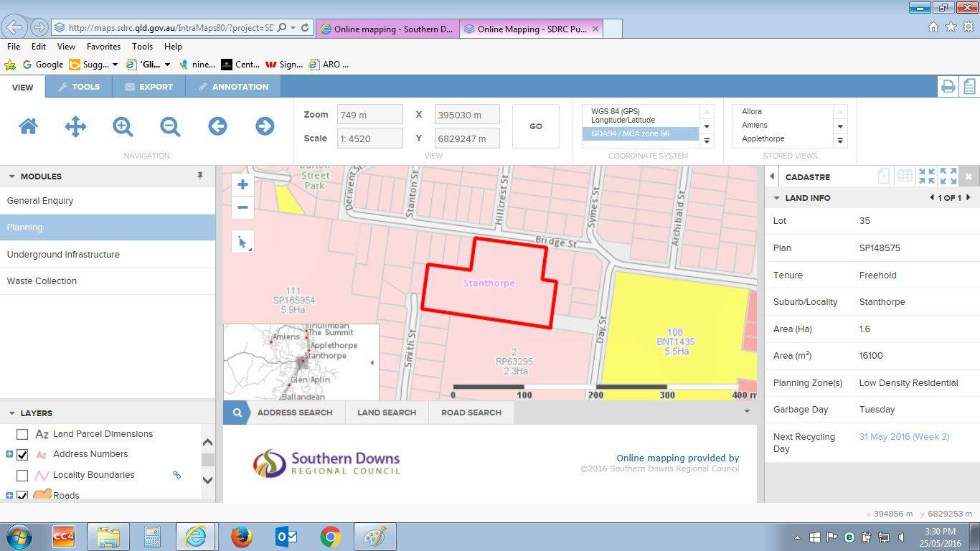Click the print icon in toolbar
980x551 pixels.
coord(948,87)
